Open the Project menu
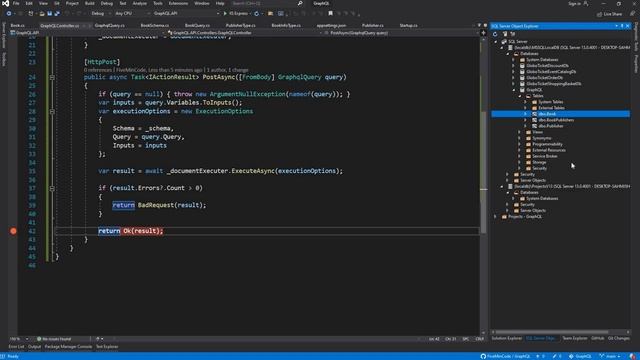The image size is (640, 360). coord(72,3)
